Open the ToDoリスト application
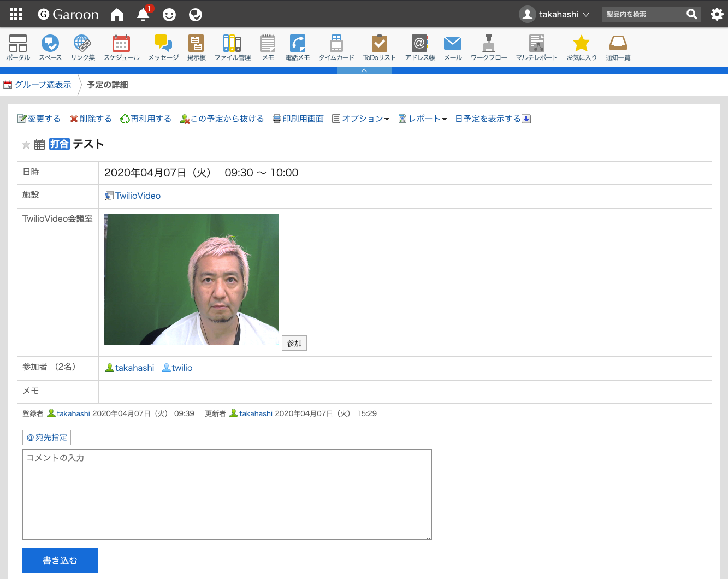Viewport: 728px width, 579px height. [380, 48]
